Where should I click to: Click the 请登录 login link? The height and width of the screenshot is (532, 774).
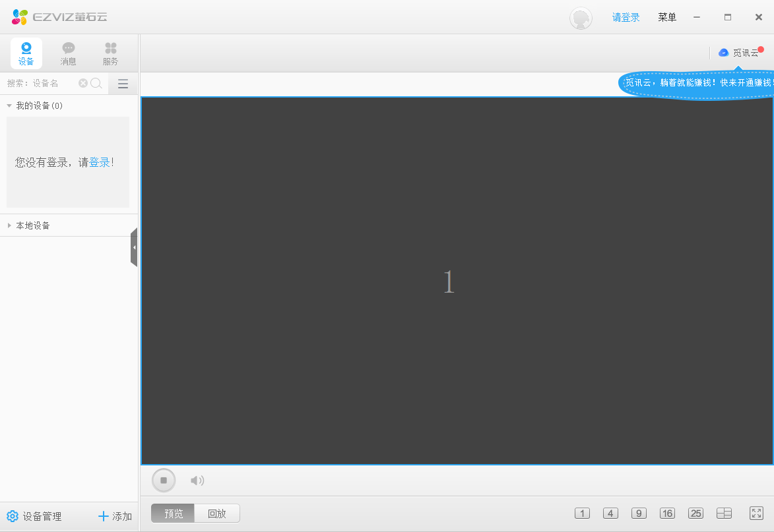626,17
